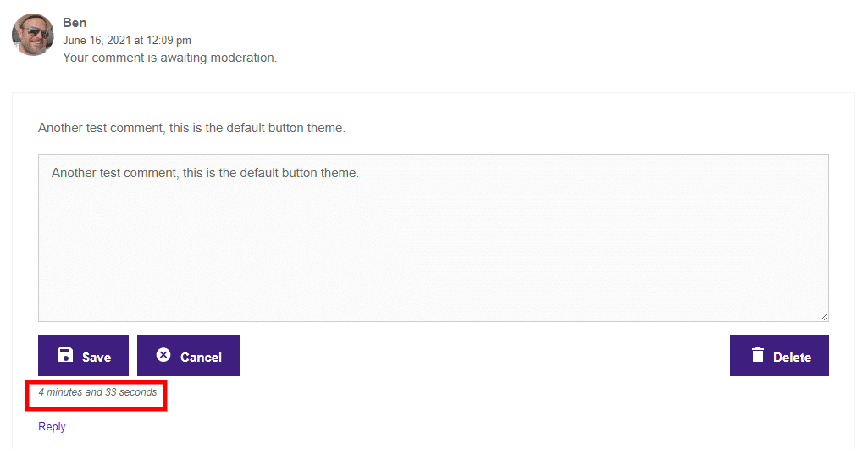Click blank space inside the edit textarea
Viewport: 868px width, 449px height.
coord(434,255)
